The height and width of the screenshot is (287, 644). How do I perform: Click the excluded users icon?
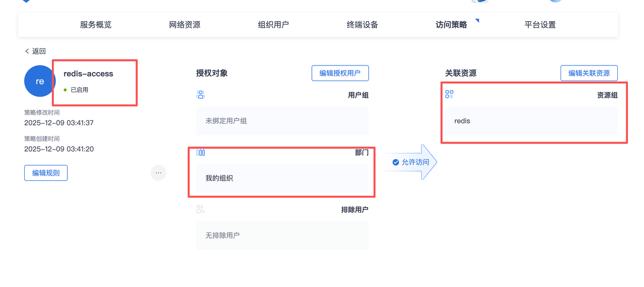(x=200, y=209)
